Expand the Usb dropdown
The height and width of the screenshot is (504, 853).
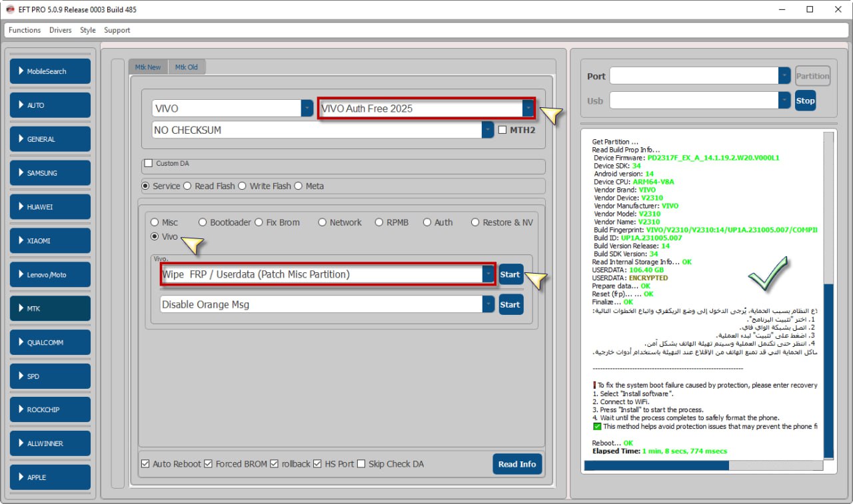(x=784, y=101)
